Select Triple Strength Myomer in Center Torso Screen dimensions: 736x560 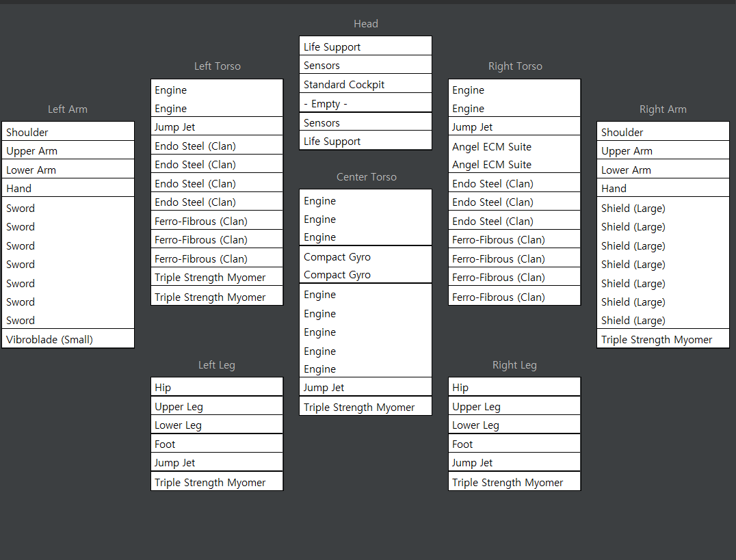pos(365,407)
